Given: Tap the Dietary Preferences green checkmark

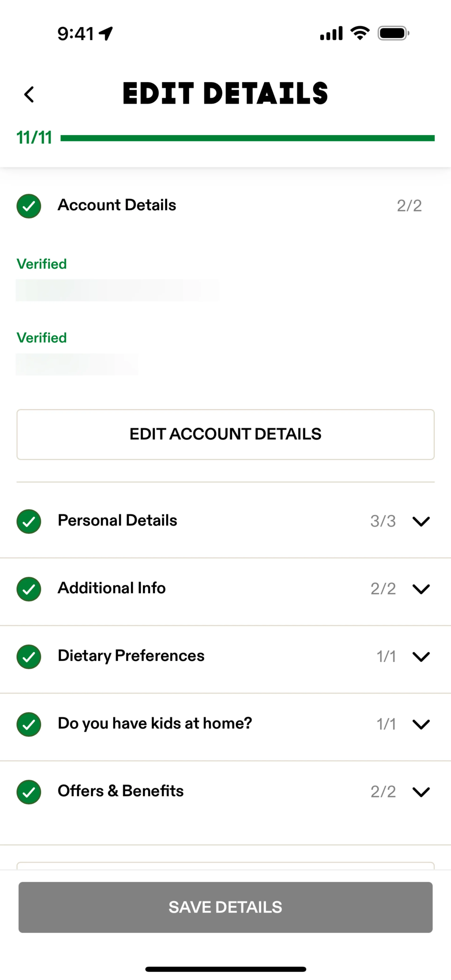Looking at the screenshot, I should tap(29, 657).
